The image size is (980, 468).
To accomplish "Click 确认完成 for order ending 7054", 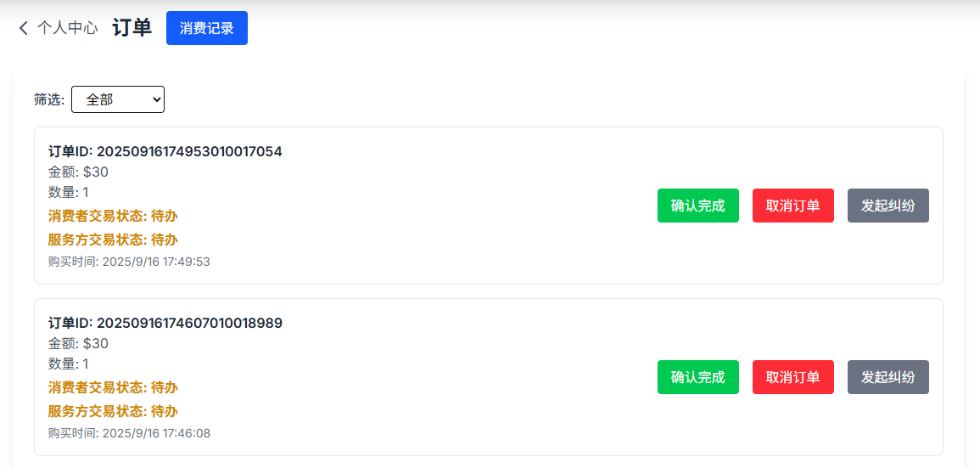I will [698, 206].
